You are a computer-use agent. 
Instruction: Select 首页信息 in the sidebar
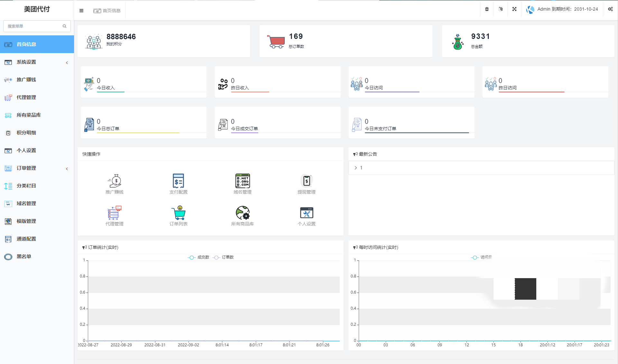[37, 44]
